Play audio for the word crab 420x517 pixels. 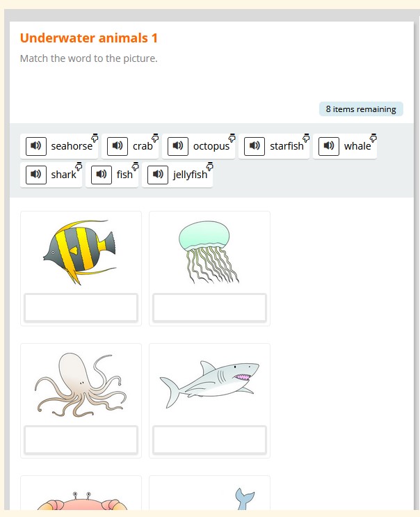(x=118, y=146)
